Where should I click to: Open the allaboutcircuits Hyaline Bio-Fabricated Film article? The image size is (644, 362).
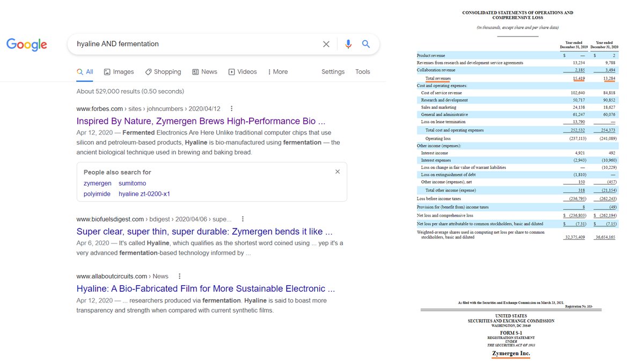point(206,289)
